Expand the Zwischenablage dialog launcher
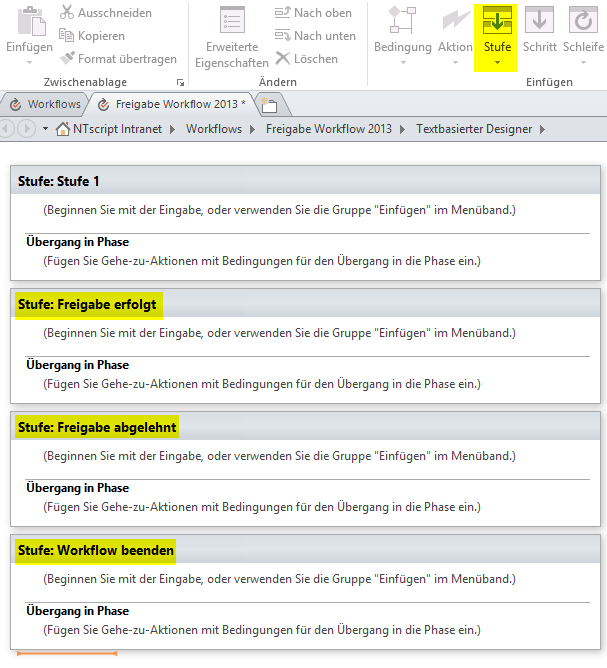This screenshot has width=607, height=668. tap(181, 82)
